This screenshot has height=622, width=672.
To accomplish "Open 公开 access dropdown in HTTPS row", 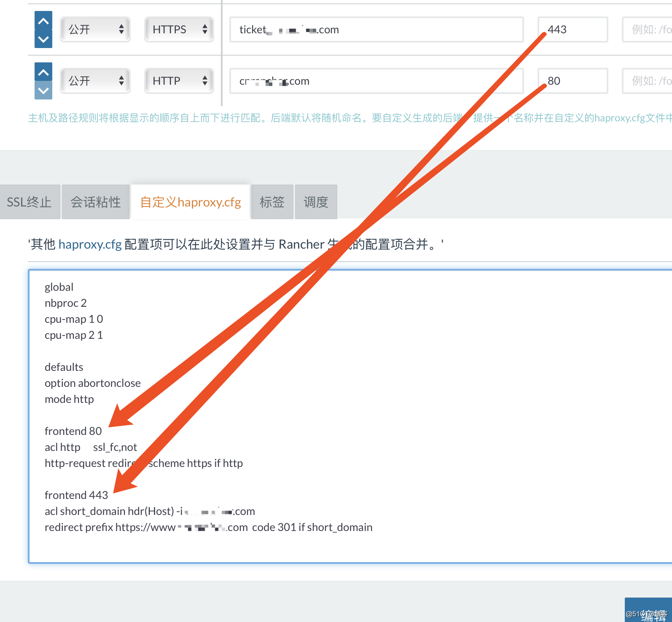I will tap(95, 29).
